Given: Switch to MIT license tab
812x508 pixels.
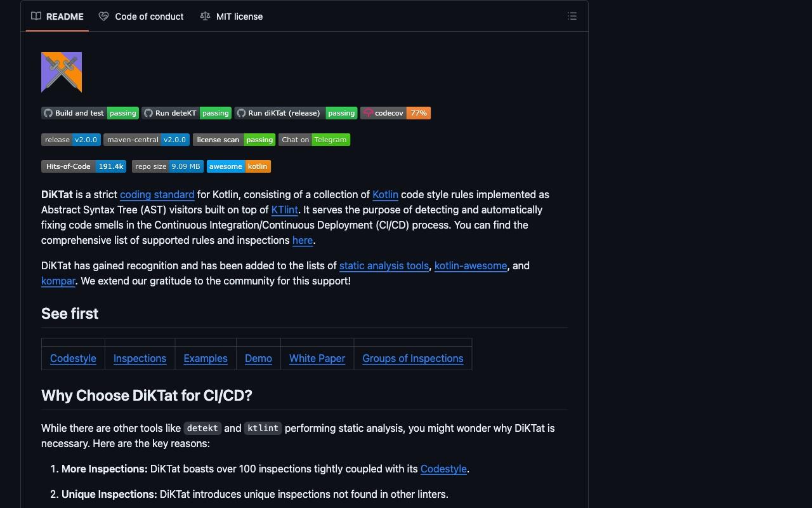Looking at the screenshot, I should [231, 17].
